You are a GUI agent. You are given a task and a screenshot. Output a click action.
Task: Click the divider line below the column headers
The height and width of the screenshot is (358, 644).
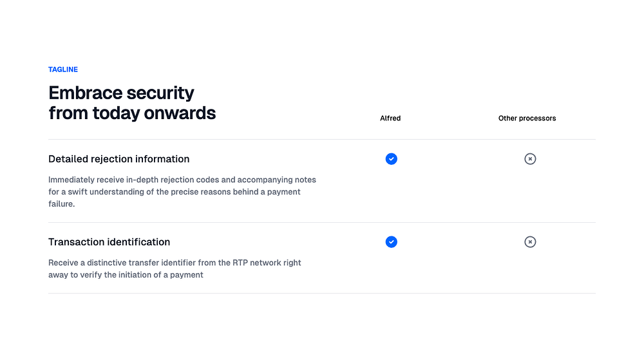322,139
